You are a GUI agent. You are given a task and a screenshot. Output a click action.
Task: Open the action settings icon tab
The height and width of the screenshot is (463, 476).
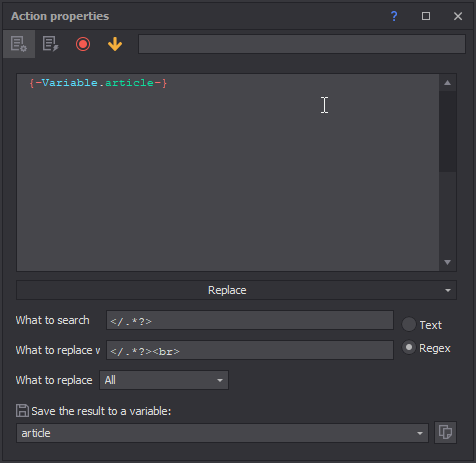click(19, 44)
